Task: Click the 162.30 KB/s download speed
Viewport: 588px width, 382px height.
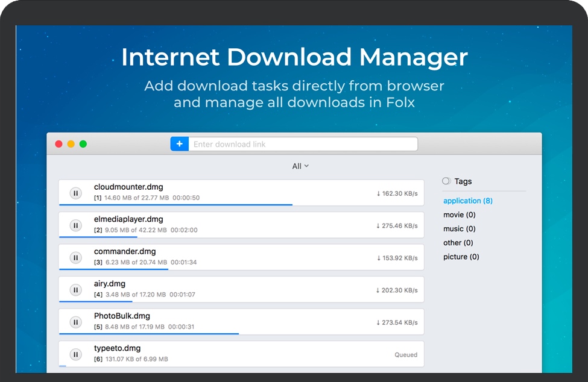Action: pos(397,193)
